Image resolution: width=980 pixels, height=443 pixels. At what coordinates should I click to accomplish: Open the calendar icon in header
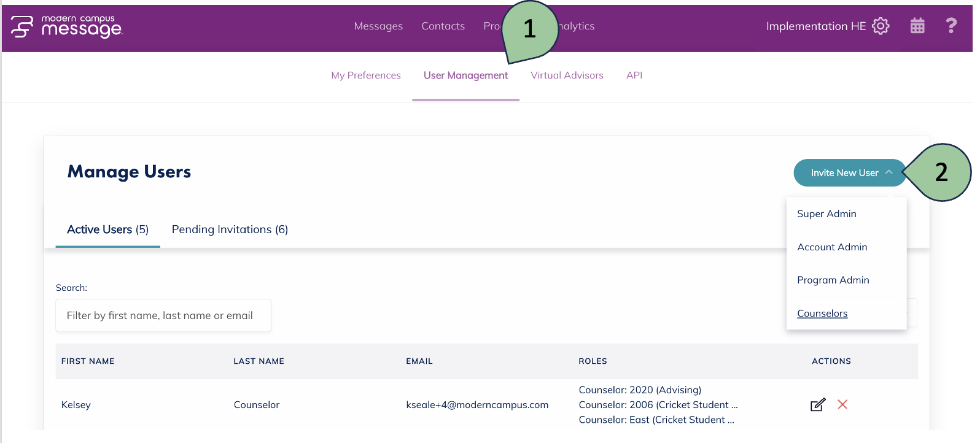coord(917,26)
